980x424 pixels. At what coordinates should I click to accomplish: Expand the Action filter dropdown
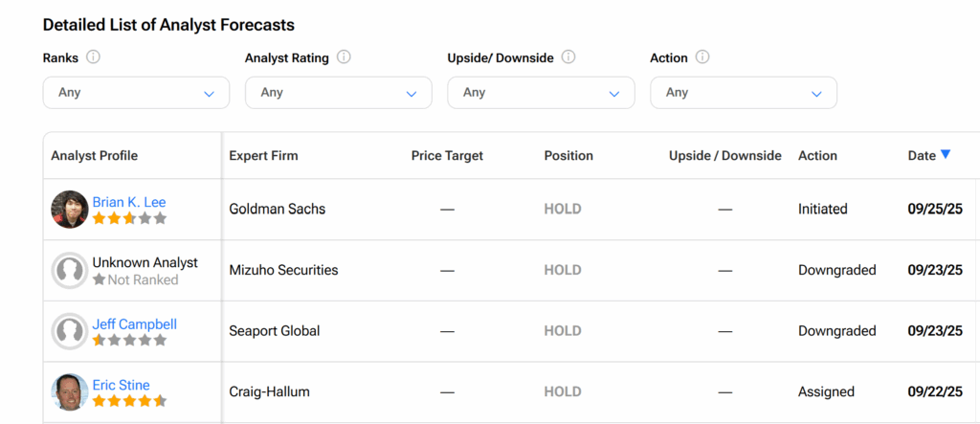click(x=744, y=93)
